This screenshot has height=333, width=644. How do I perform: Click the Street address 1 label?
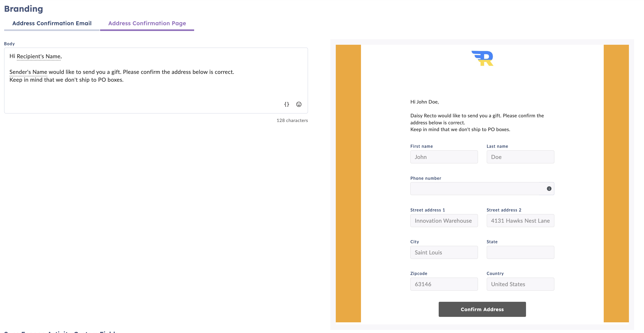(428, 210)
